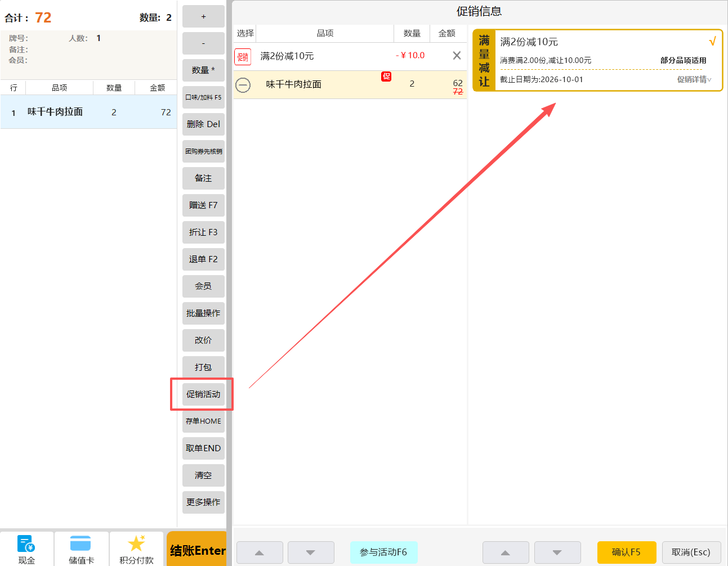Page up in promotion item list
Screen dimensions: 728x566
(260, 552)
